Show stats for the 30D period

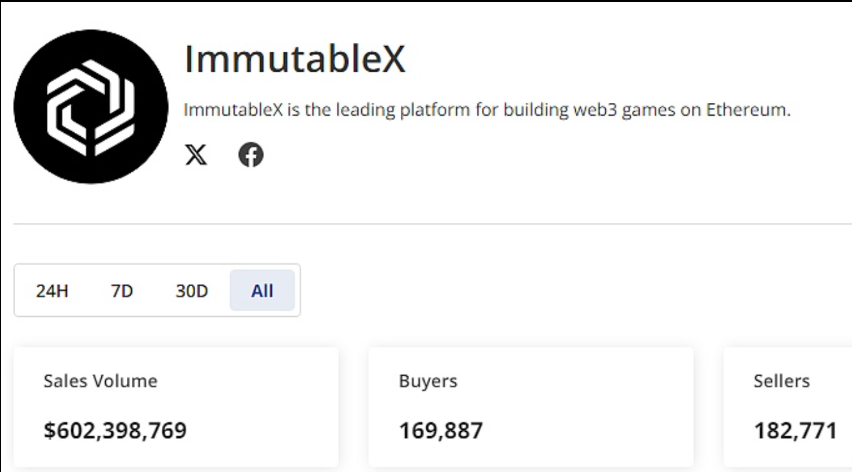tap(192, 291)
